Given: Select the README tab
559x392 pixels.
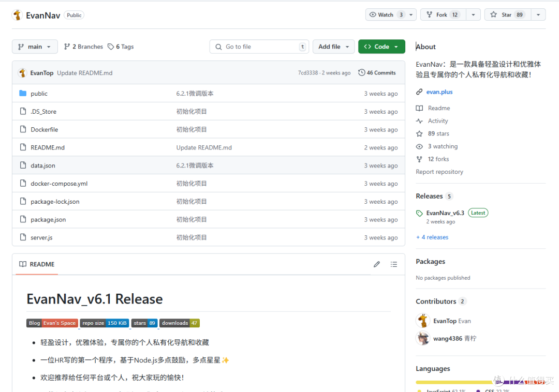Looking at the screenshot, I should (37, 264).
